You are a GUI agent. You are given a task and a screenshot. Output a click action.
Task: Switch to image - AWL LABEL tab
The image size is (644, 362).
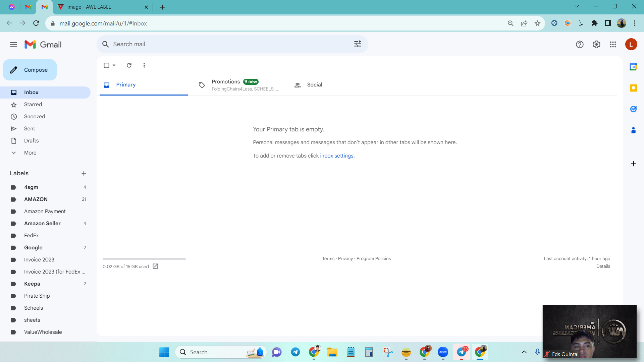103,7
